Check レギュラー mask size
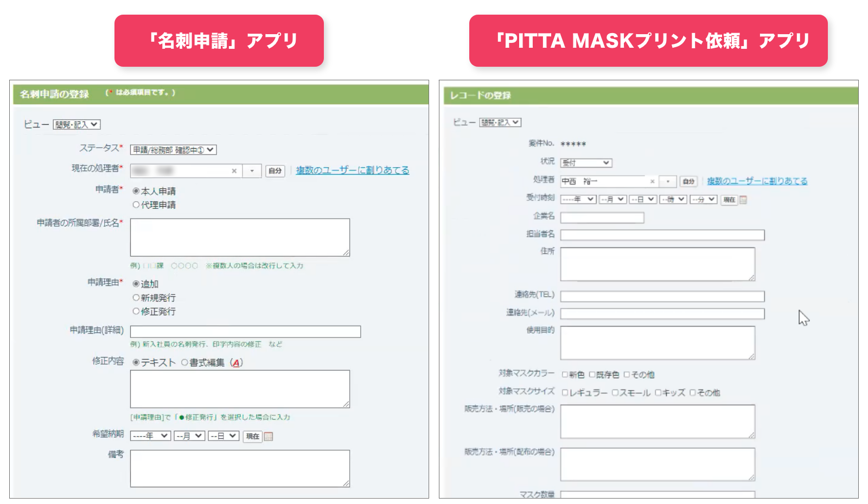 tap(565, 393)
